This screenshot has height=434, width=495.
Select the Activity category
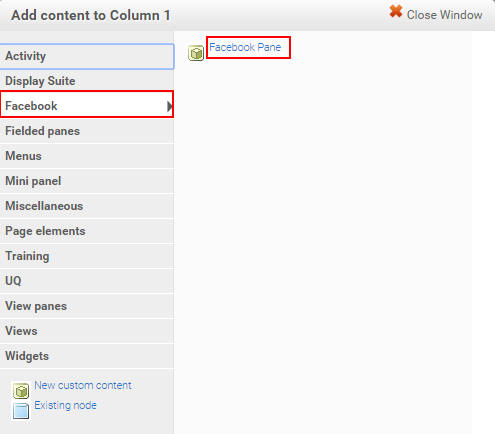tap(87, 56)
